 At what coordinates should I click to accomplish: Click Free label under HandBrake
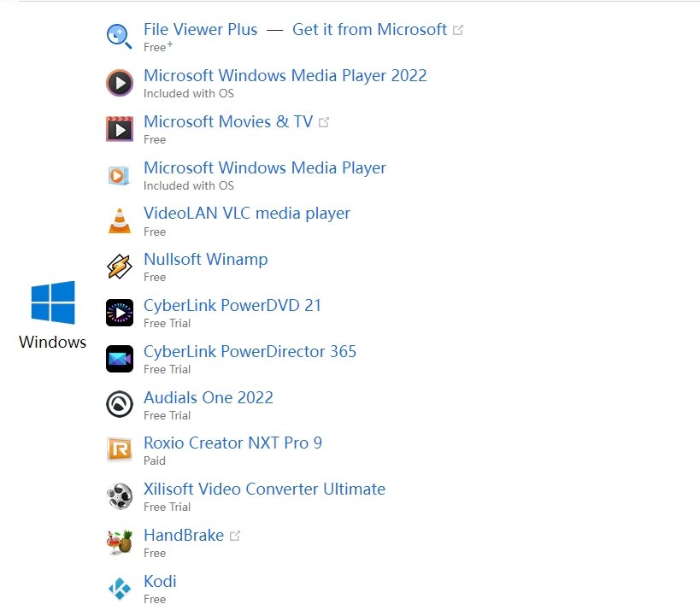point(155,554)
